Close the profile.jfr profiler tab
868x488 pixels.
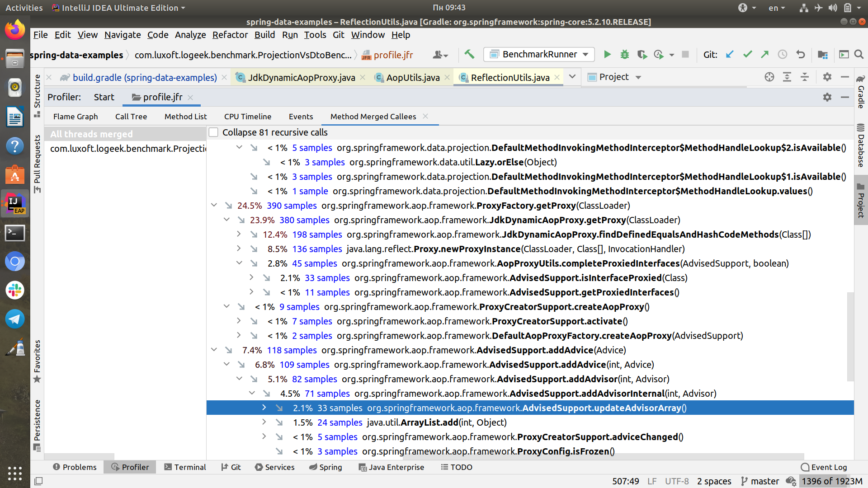(190, 97)
